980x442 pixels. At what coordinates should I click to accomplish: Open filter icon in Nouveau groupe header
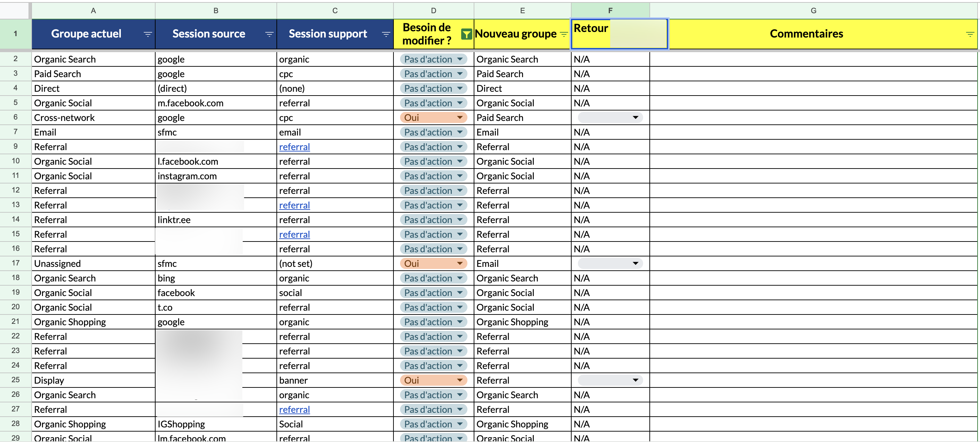[564, 34]
